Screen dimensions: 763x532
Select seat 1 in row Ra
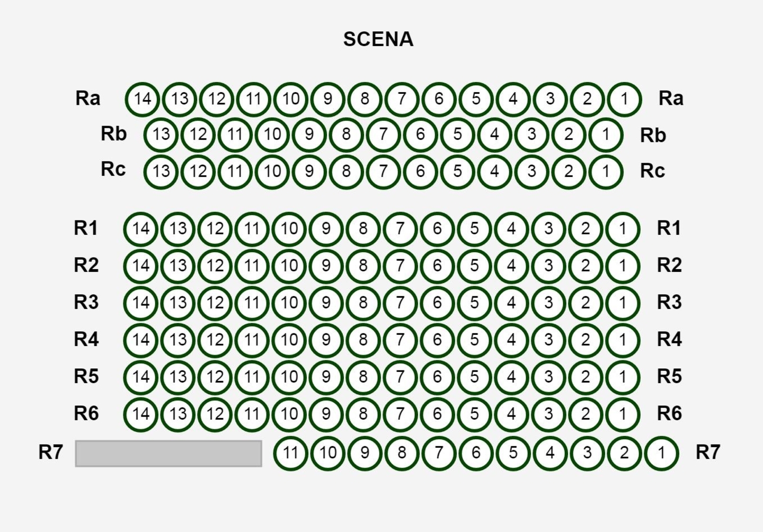click(624, 99)
